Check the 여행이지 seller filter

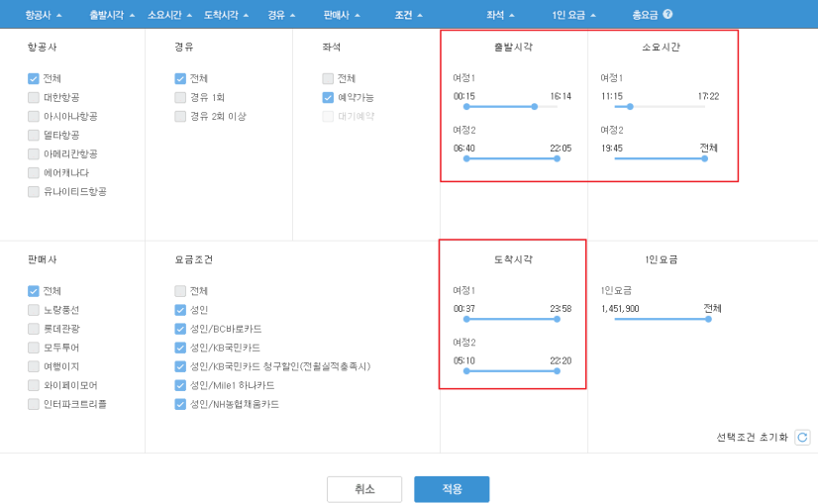[34, 366]
